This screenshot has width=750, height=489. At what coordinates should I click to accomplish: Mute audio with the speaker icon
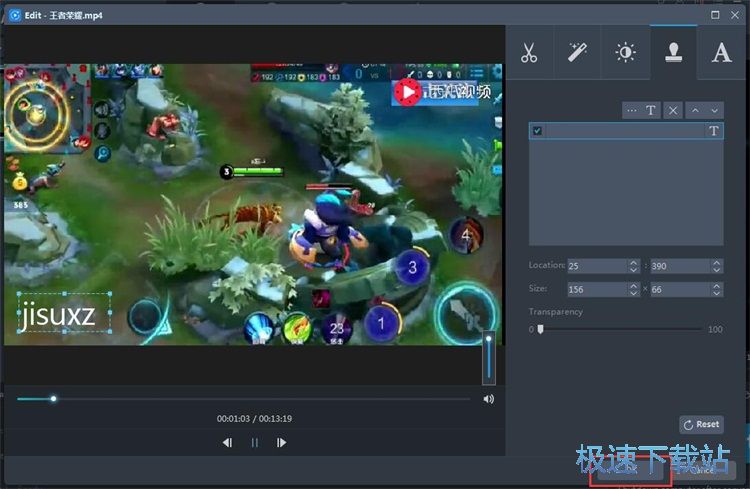tap(488, 399)
